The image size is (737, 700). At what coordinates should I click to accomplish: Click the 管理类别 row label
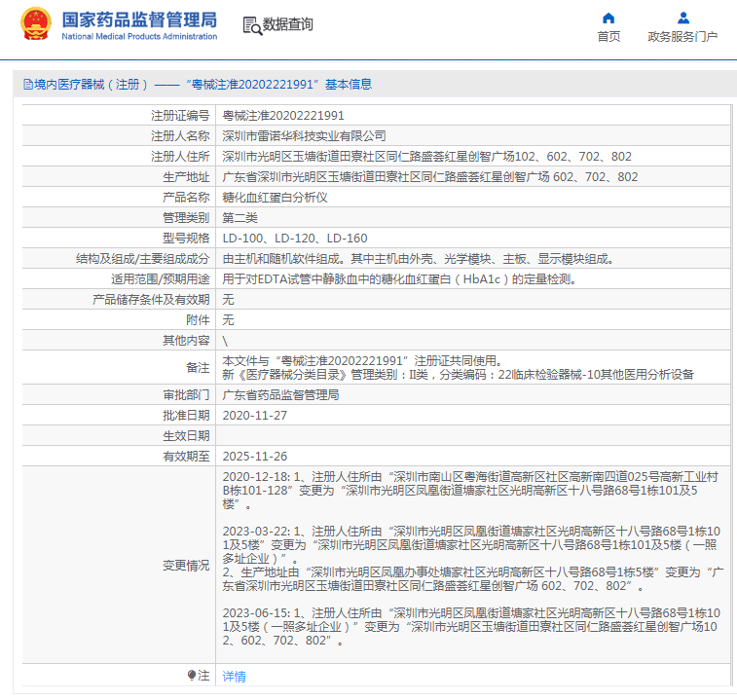186,218
